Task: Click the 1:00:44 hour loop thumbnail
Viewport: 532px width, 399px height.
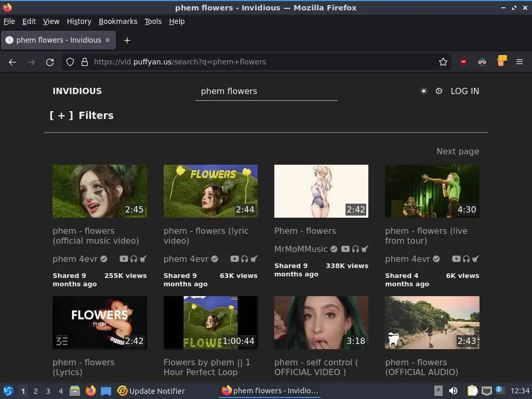Action: (x=210, y=323)
